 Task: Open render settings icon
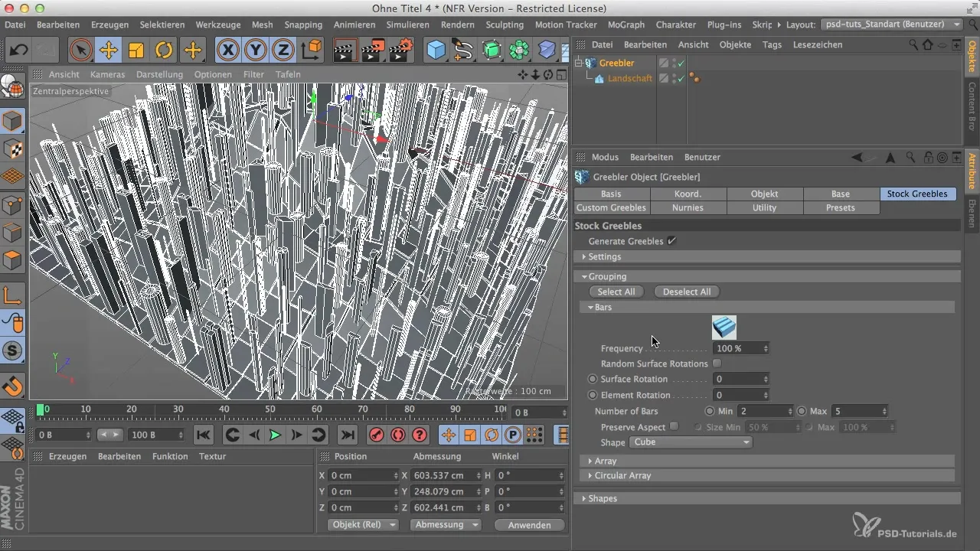(400, 51)
